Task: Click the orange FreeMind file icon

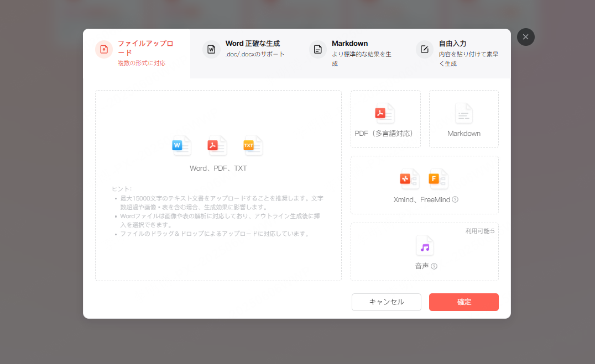Action: 438,178
